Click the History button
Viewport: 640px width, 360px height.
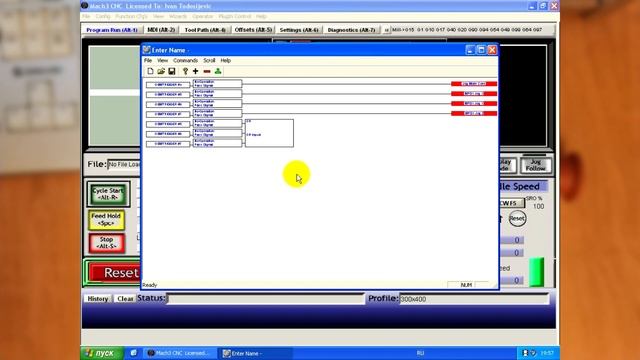pyautogui.click(x=98, y=299)
